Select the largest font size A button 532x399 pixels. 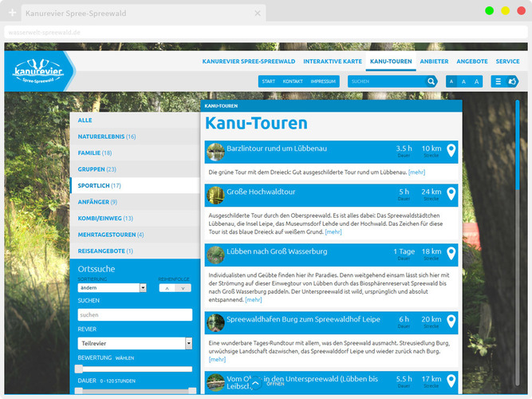477,81
